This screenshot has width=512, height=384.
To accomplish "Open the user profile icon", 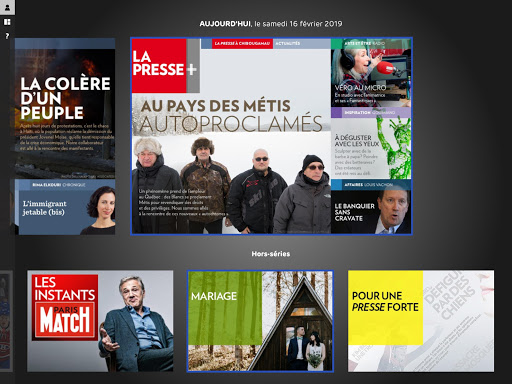I will tap(7, 7).
